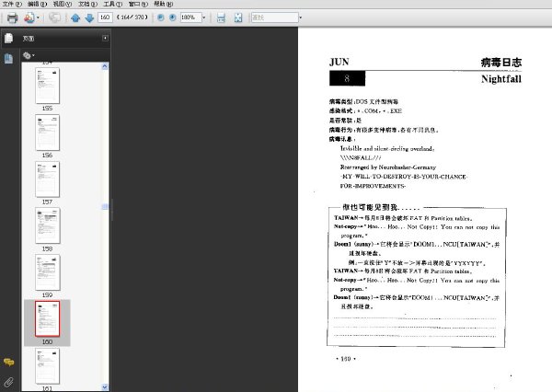Select page thumbnail 158
552x392 pixels.
pyautogui.click(x=48, y=225)
